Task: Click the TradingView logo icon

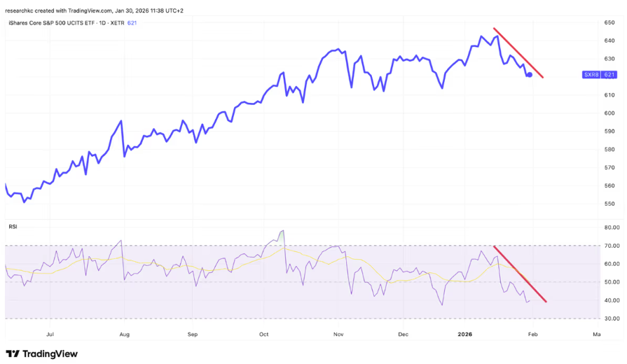Action: (x=12, y=354)
